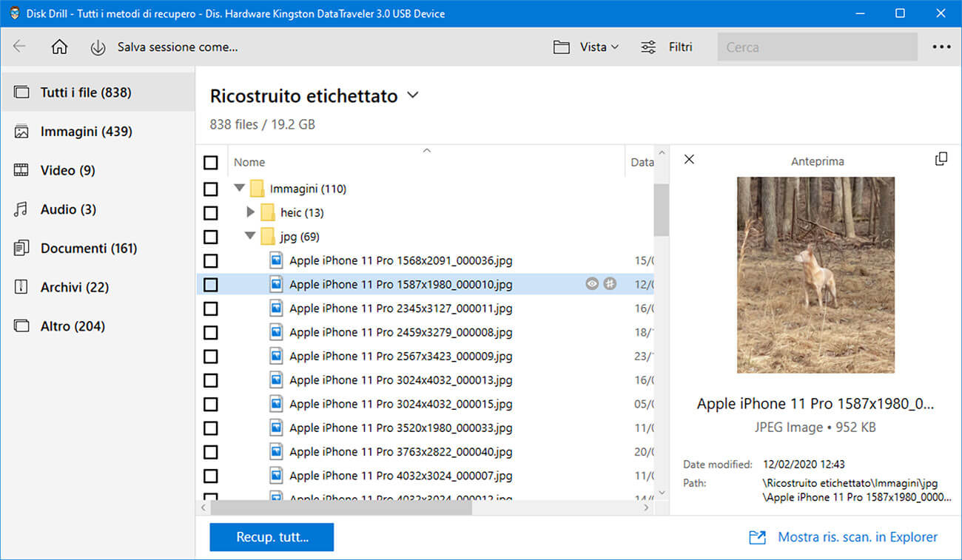
Task: Go back with the left arrow icon
Action: click(19, 47)
